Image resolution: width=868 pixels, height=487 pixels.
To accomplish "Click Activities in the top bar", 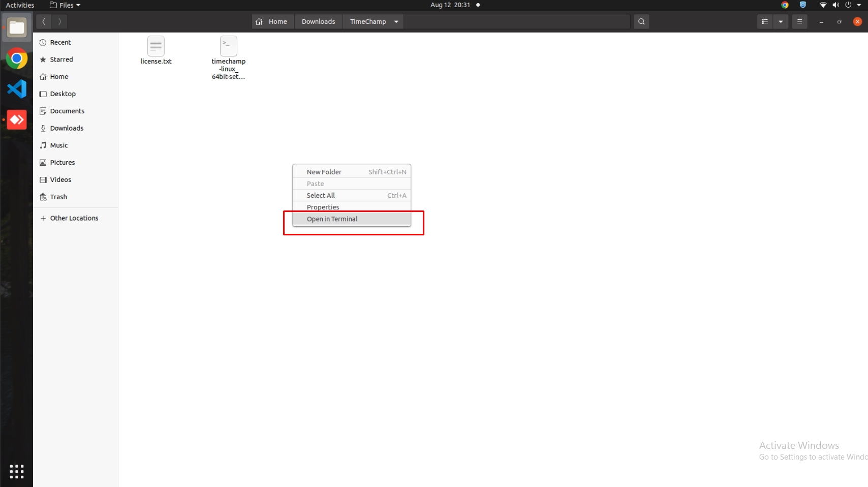I will (x=20, y=5).
